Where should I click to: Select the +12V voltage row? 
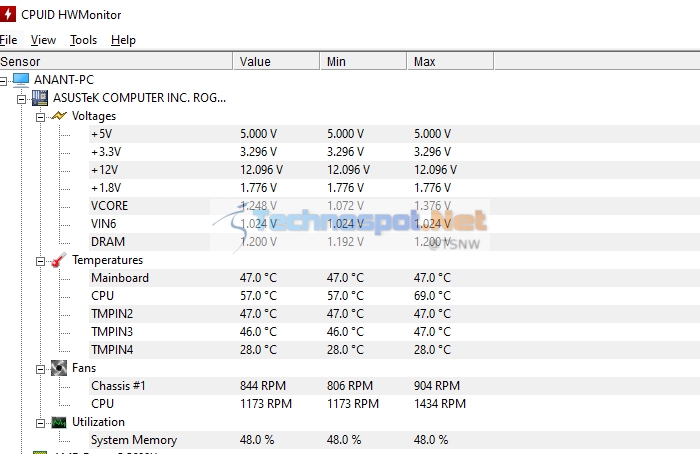(x=394, y=170)
